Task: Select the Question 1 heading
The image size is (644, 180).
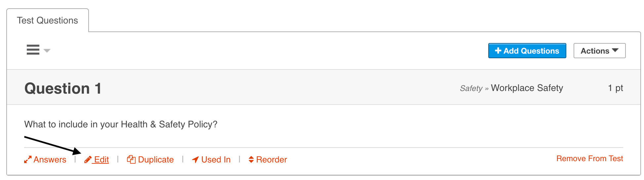Action: coord(63,88)
